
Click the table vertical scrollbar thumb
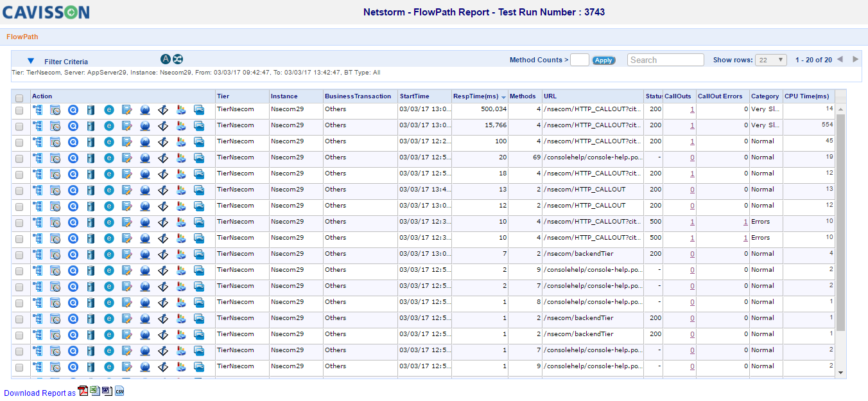pos(840,222)
